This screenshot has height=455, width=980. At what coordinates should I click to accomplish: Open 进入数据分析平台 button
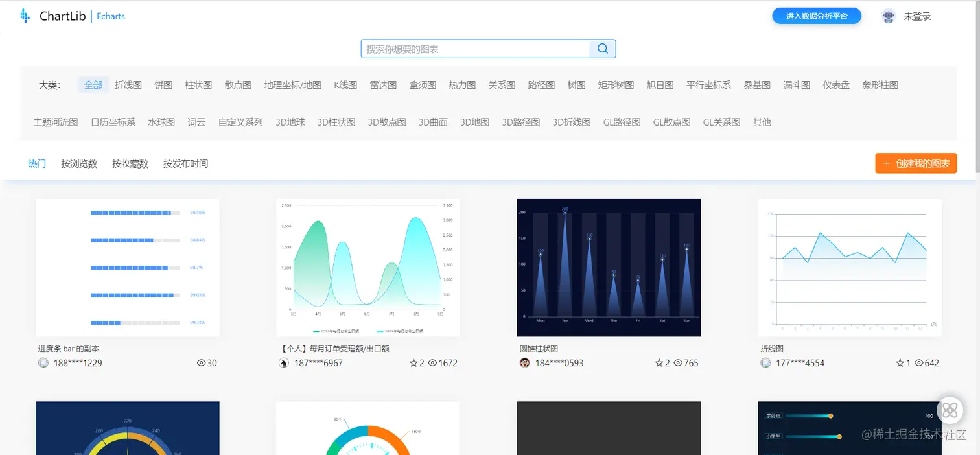(x=817, y=16)
